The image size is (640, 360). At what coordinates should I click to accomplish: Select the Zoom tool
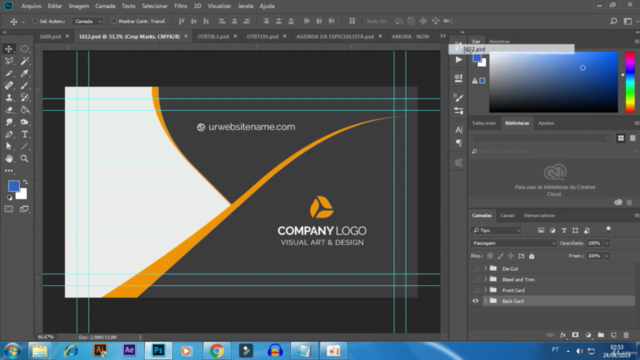pos(24,159)
